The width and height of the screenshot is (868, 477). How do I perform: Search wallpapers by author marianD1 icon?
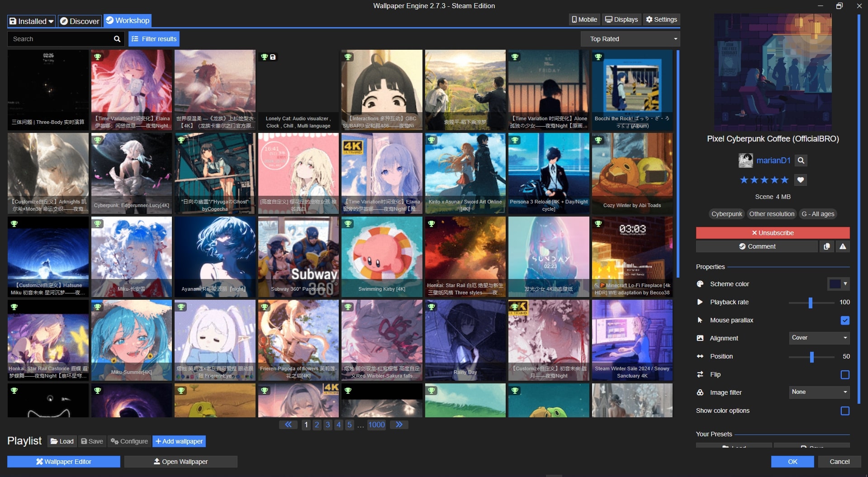[x=801, y=161]
